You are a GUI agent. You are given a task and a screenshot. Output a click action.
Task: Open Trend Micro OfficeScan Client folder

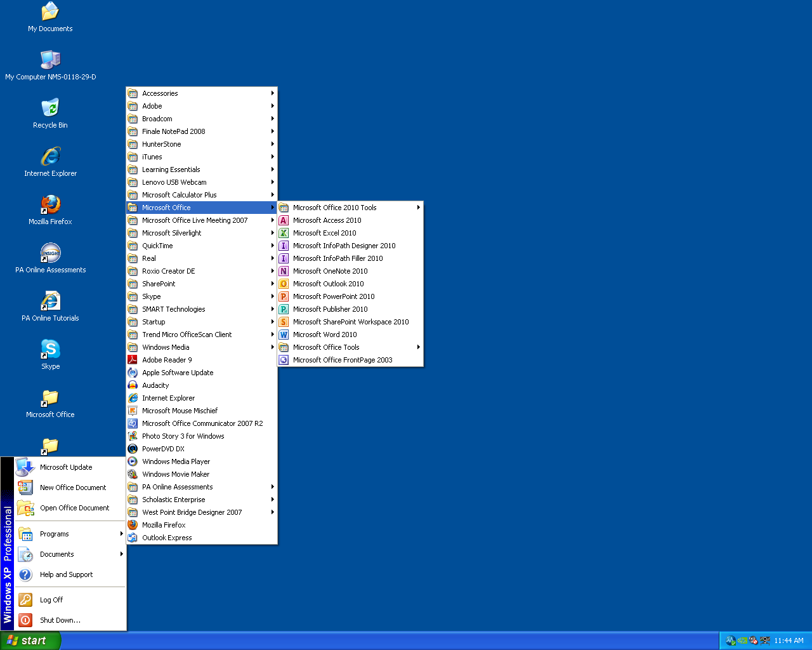coord(202,335)
